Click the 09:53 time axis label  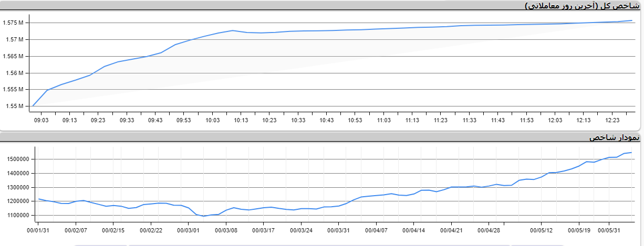[184, 120]
